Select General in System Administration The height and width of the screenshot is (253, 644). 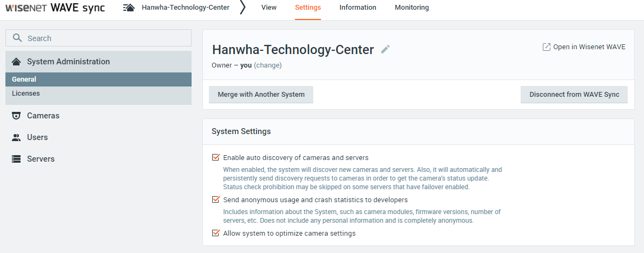pyautogui.click(x=98, y=79)
